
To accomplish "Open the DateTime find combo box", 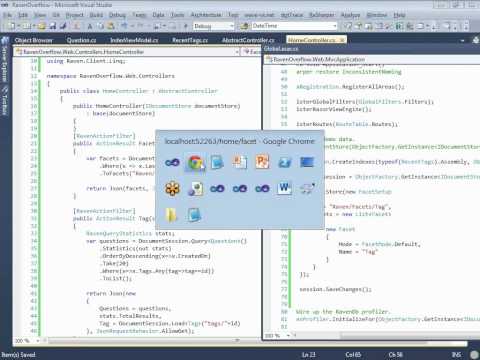I will pos(294,26).
